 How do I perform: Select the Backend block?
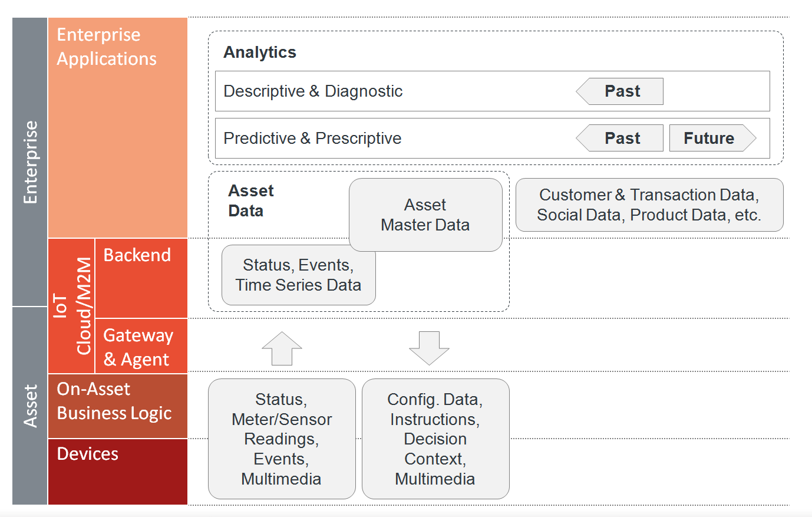click(141, 278)
